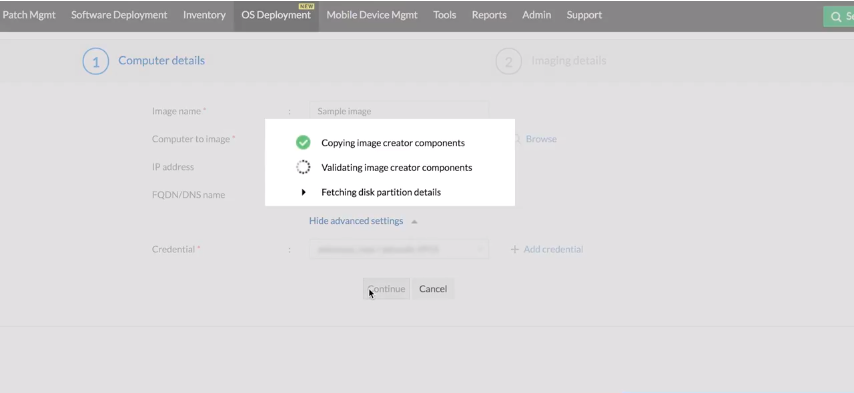Select step 1 circle icon
Image resolution: width=854 pixels, height=393 pixels.
coord(95,61)
